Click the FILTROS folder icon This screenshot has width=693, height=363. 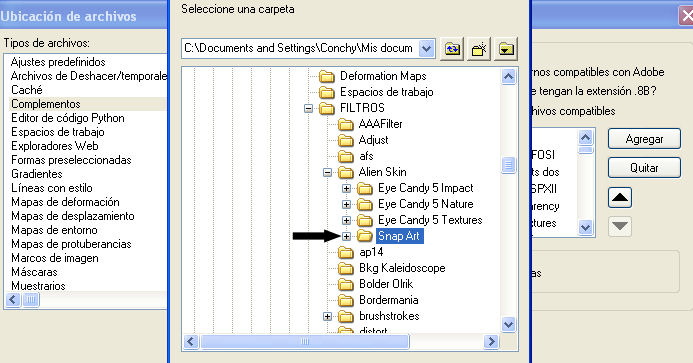pos(327,108)
